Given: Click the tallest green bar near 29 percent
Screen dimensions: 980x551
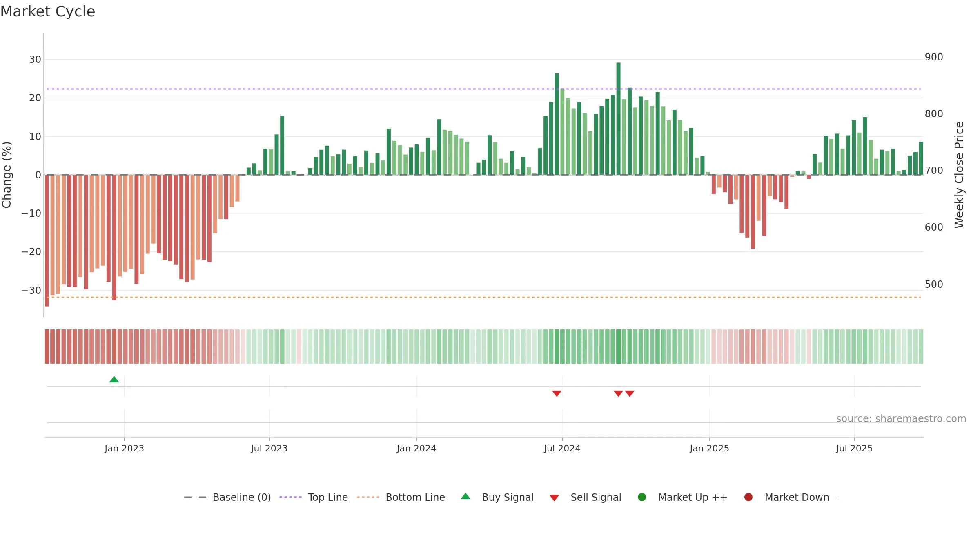Looking at the screenshot, I should tap(618, 119).
